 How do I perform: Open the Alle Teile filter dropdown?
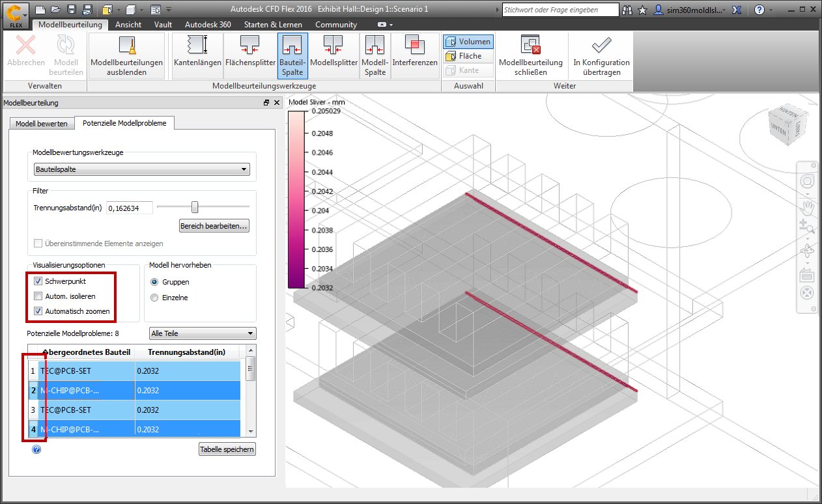coord(203,333)
